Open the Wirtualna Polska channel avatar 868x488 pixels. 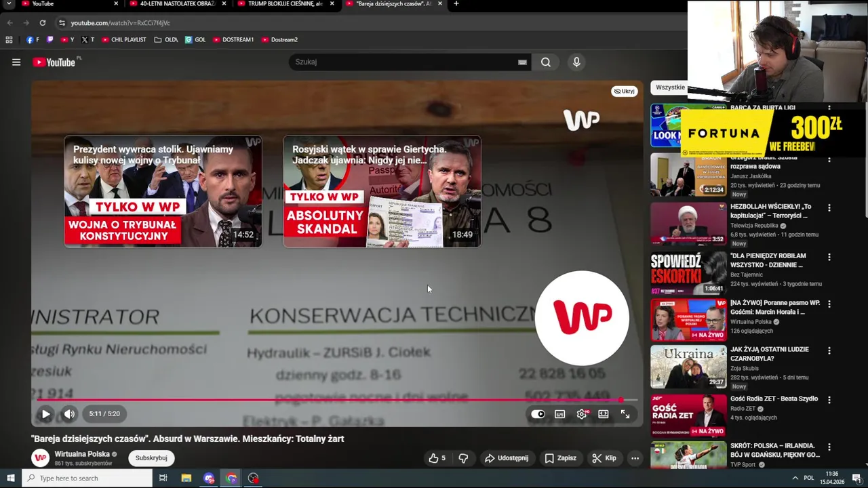click(x=41, y=458)
